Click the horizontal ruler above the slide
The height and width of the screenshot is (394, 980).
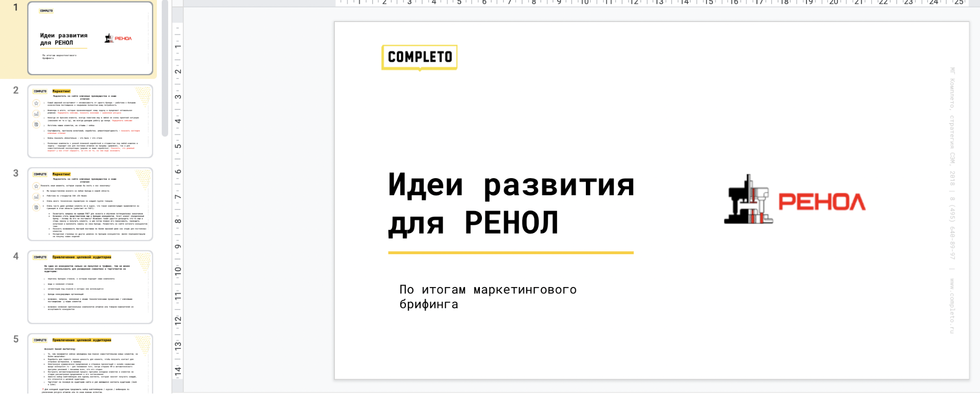pos(637,3)
